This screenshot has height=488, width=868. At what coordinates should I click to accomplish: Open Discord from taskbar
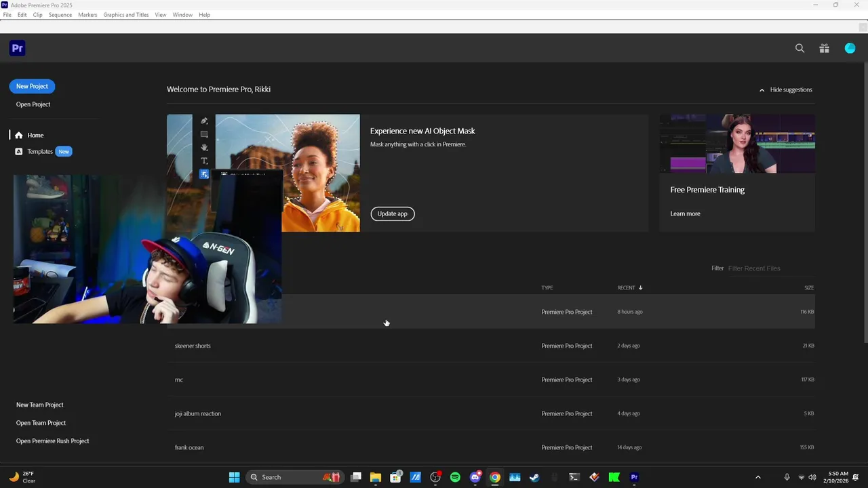tap(475, 477)
